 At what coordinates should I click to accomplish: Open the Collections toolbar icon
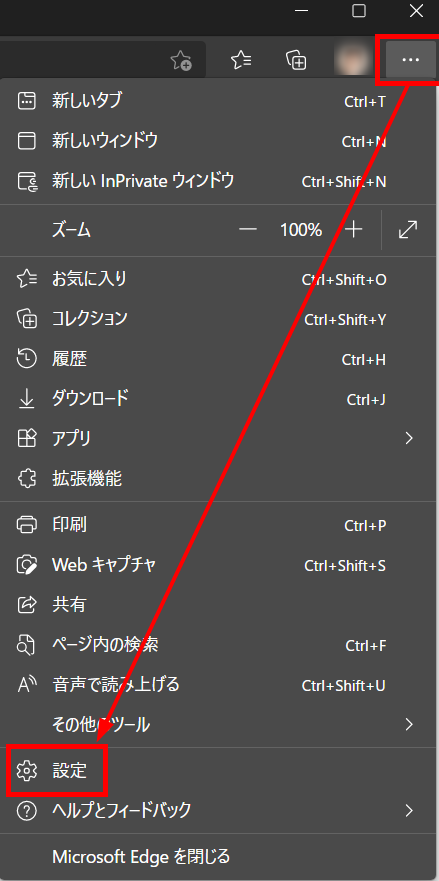click(296, 60)
